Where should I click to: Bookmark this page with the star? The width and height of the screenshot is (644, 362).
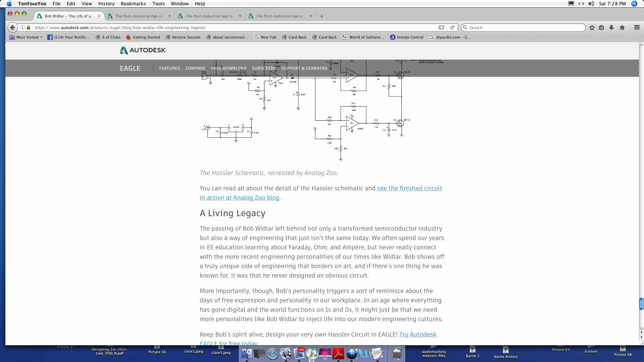click(x=592, y=27)
